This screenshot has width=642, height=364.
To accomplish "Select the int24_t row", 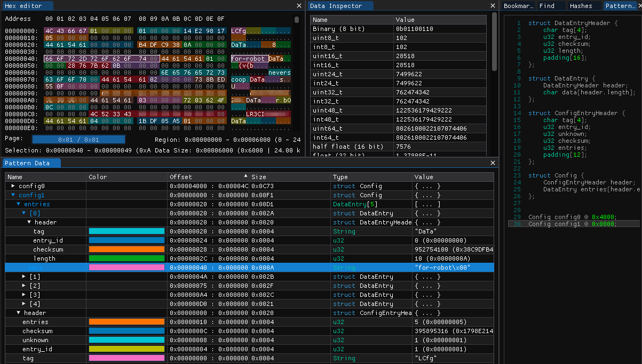I will pos(398,83).
